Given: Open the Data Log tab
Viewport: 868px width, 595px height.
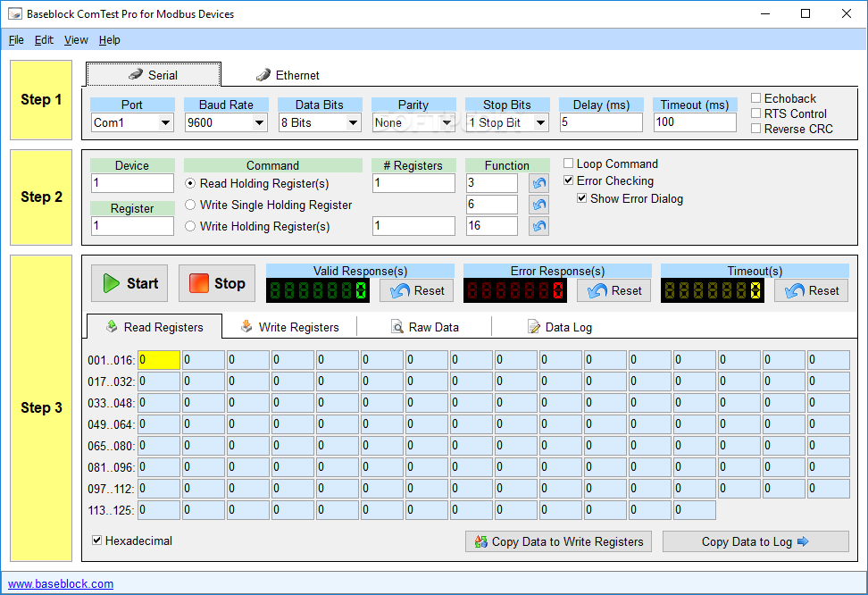Looking at the screenshot, I should pyautogui.click(x=560, y=327).
